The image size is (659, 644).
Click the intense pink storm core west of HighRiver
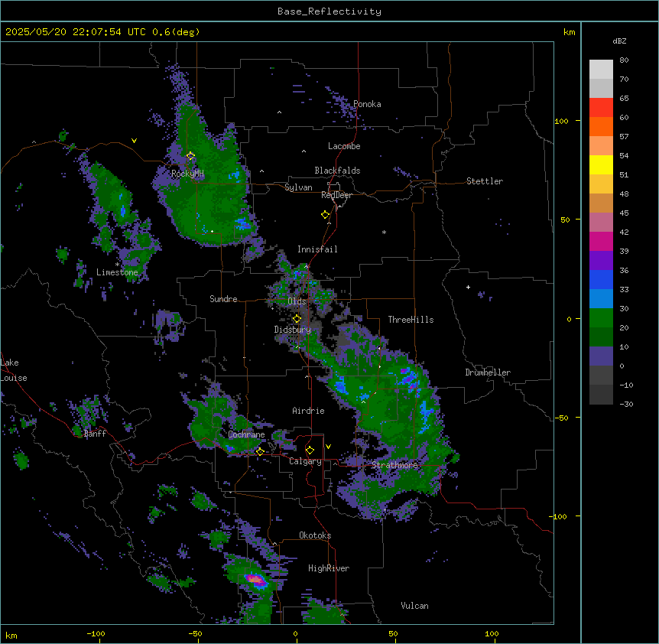[255, 579]
